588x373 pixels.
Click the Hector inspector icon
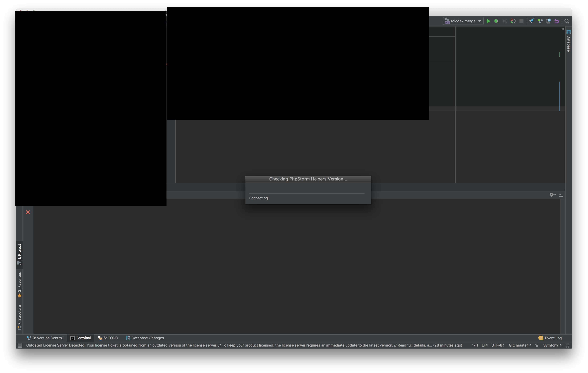tap(567, 345)
